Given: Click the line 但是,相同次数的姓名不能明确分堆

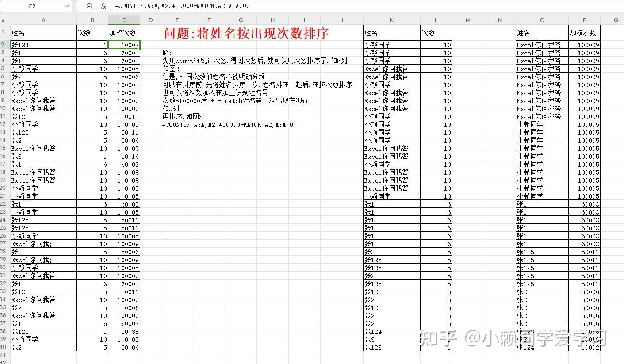Looking at the screenshot, I should pos(214,77).
